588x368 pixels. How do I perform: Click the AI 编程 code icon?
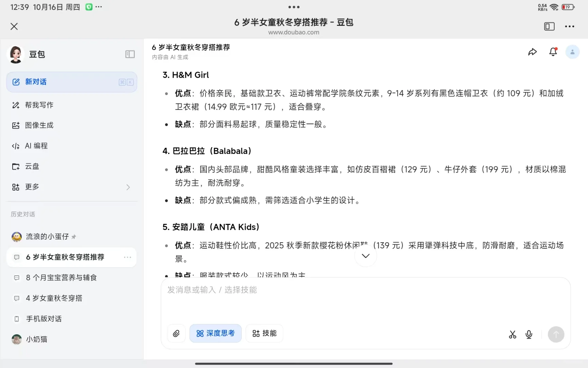tap(16, 146)
